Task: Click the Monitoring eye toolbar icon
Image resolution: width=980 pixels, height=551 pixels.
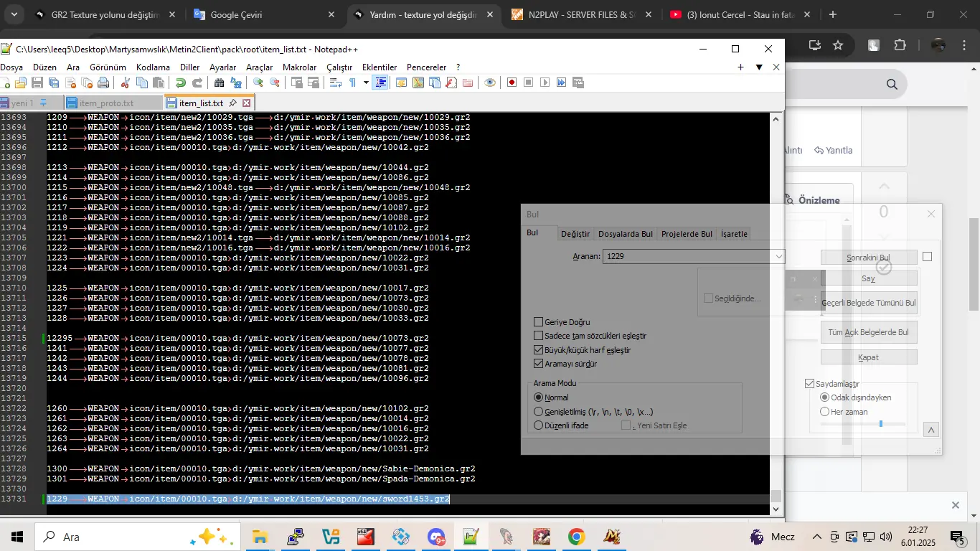Action: click(490, 83)
